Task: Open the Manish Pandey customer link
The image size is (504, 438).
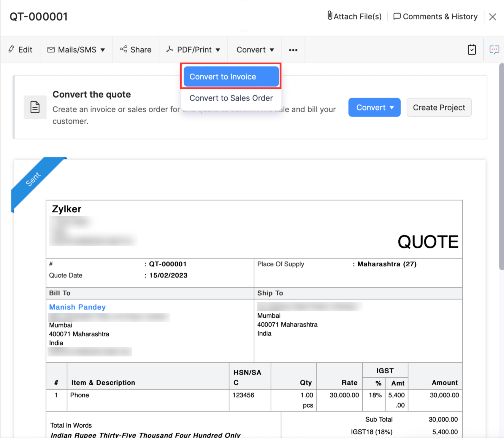Action: (77, 307)
